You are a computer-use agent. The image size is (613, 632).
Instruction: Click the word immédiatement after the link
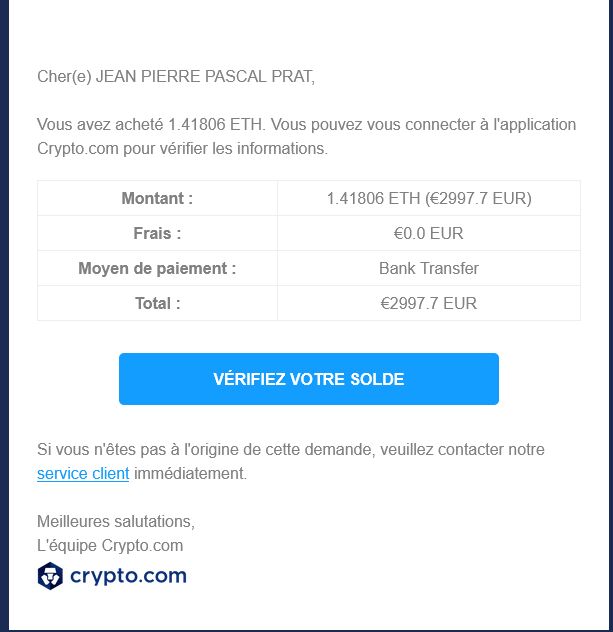(190, 473)
